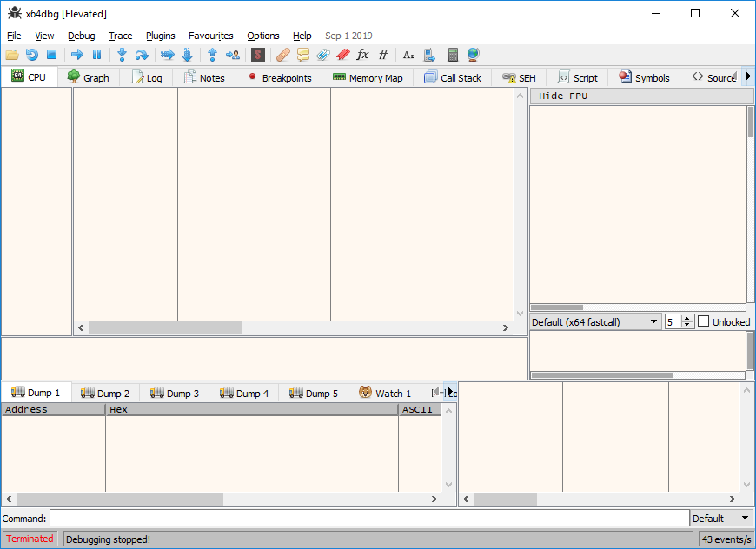Open the File menu
Screen dimensions: 756x549
point(14,36)
